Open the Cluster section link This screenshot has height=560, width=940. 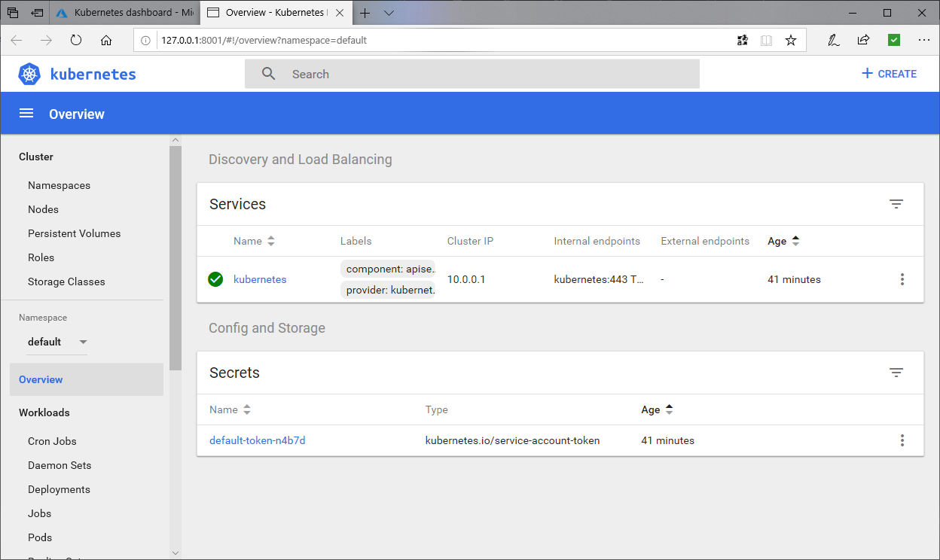click(36, 157)
